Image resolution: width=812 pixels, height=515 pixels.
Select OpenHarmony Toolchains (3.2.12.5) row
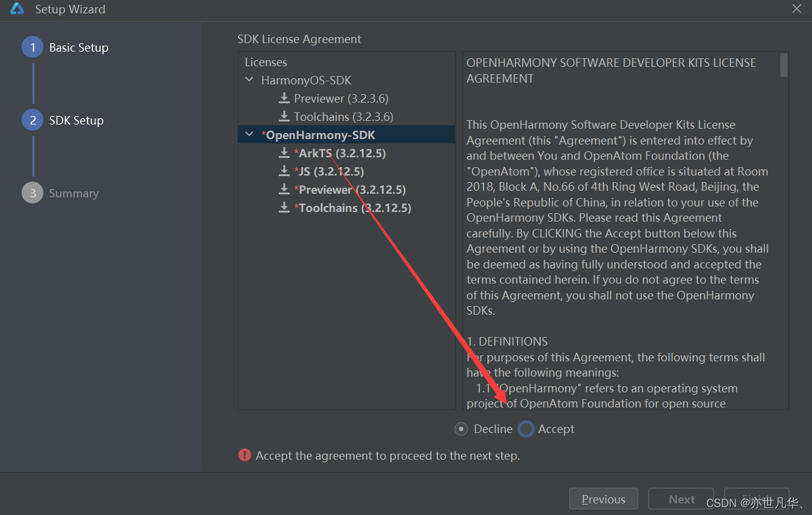click(x=346, y=208)
